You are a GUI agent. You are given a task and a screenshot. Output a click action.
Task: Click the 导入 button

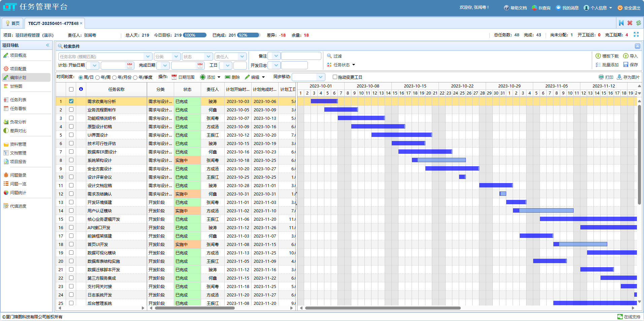coord(631,56)
